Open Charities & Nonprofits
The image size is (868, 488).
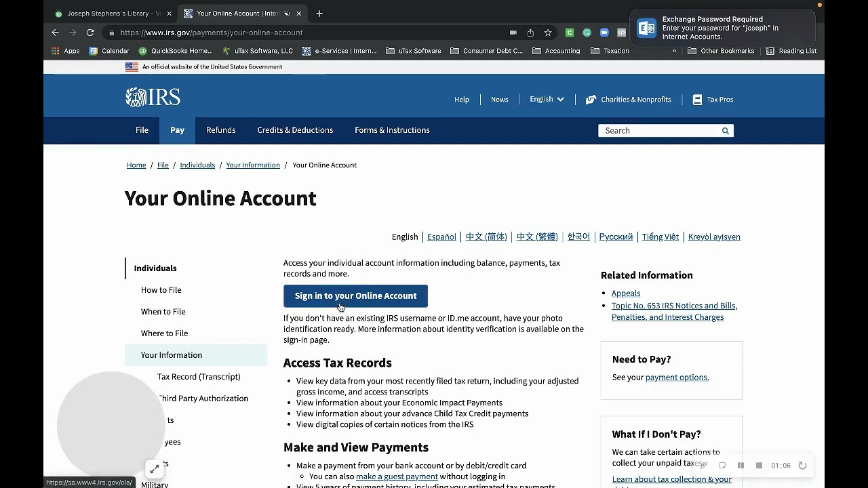click(x=629, y=100)
